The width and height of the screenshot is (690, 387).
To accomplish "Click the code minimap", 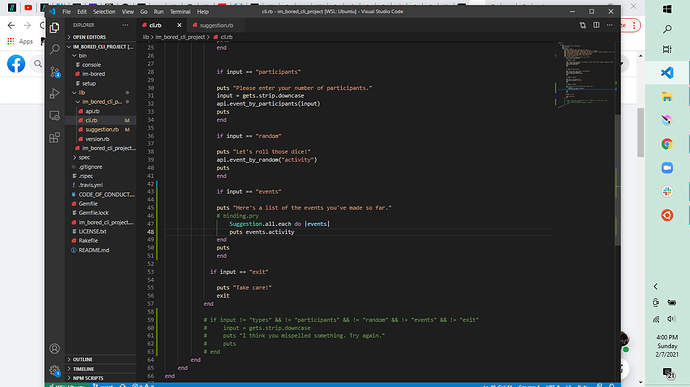I will point(586,75).
